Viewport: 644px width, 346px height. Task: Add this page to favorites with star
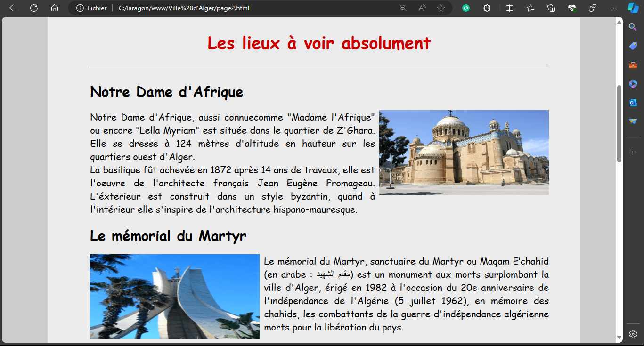[x=441, y=8]
